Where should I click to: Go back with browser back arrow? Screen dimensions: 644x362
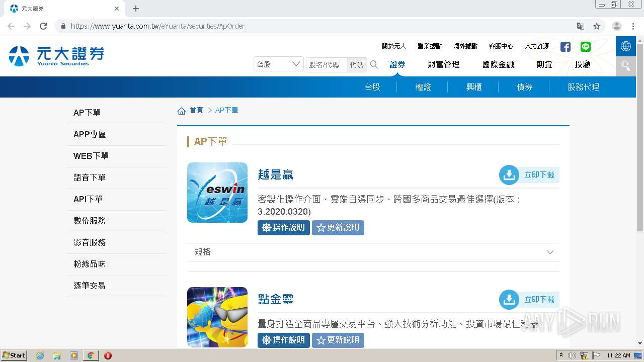pos(11,26)
